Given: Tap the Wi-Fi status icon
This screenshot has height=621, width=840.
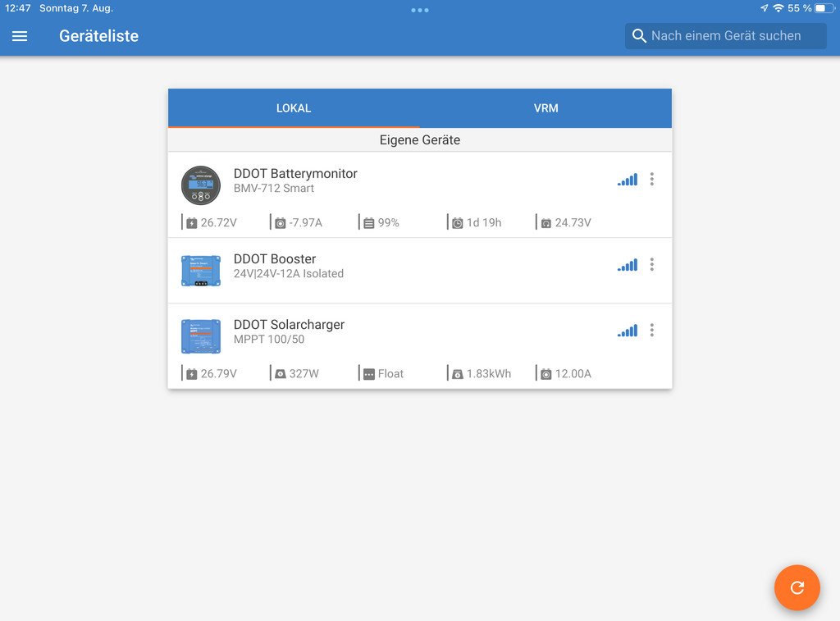Looking at the screenshot, I should point(778,8).
